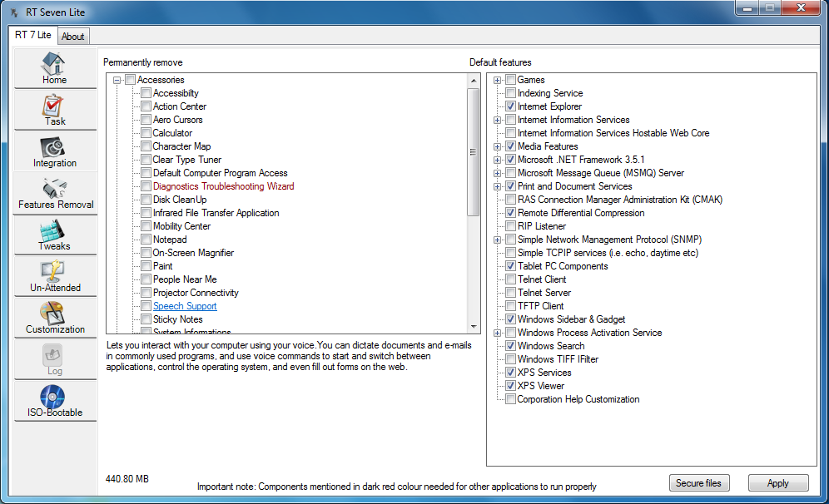The image size is (829, 504).
Task: Check the TFTP Client checkbox
Action: [x=511, y=306]
